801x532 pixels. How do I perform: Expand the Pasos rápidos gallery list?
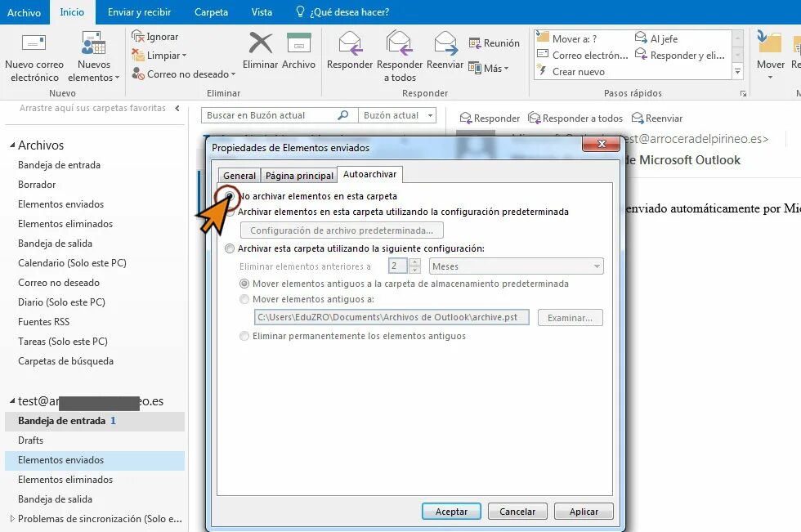737,71
